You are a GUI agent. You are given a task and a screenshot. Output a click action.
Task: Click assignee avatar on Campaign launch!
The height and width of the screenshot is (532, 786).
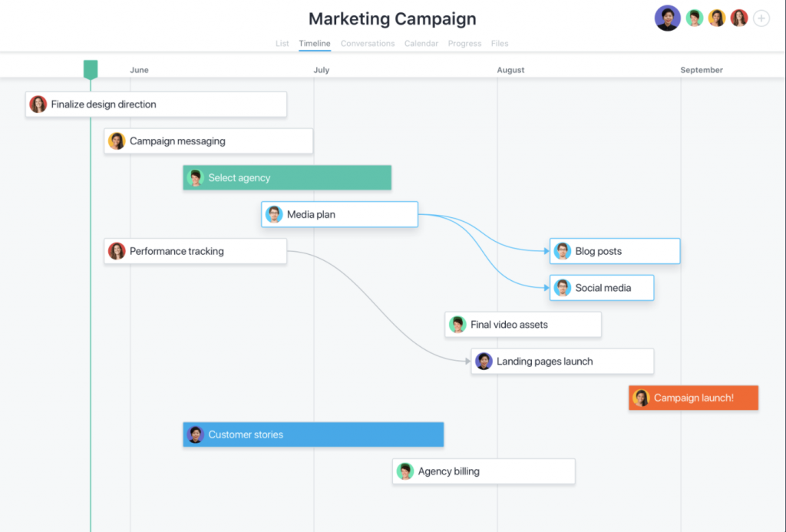[x=641, y=398]
